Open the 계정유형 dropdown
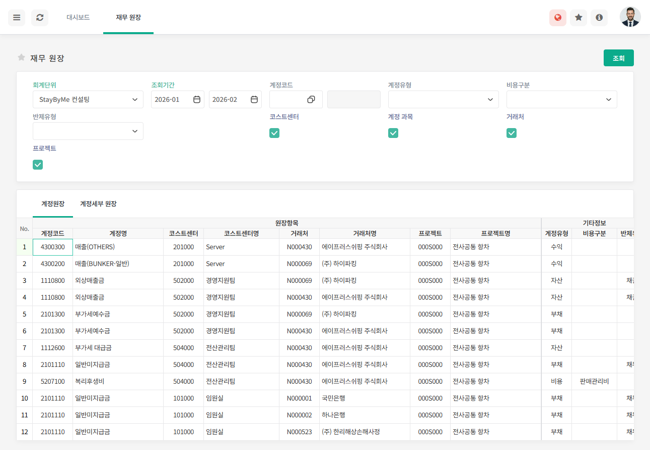 tap(442, 100)
